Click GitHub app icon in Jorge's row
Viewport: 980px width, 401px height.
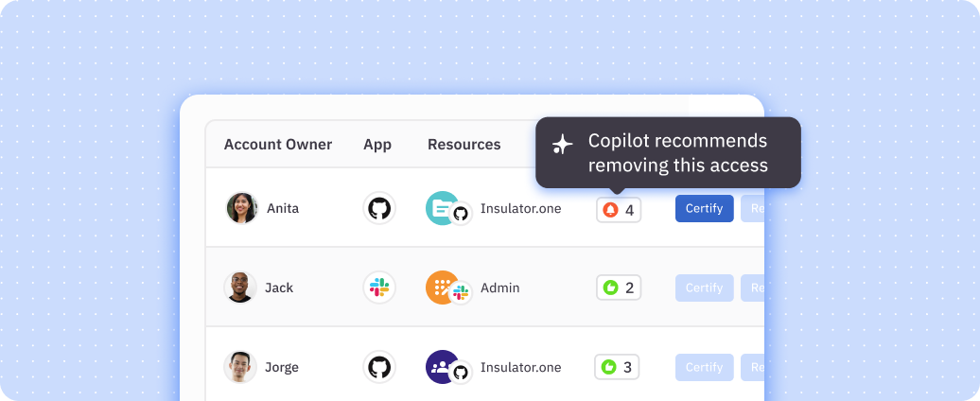click(x=379, y=367)
